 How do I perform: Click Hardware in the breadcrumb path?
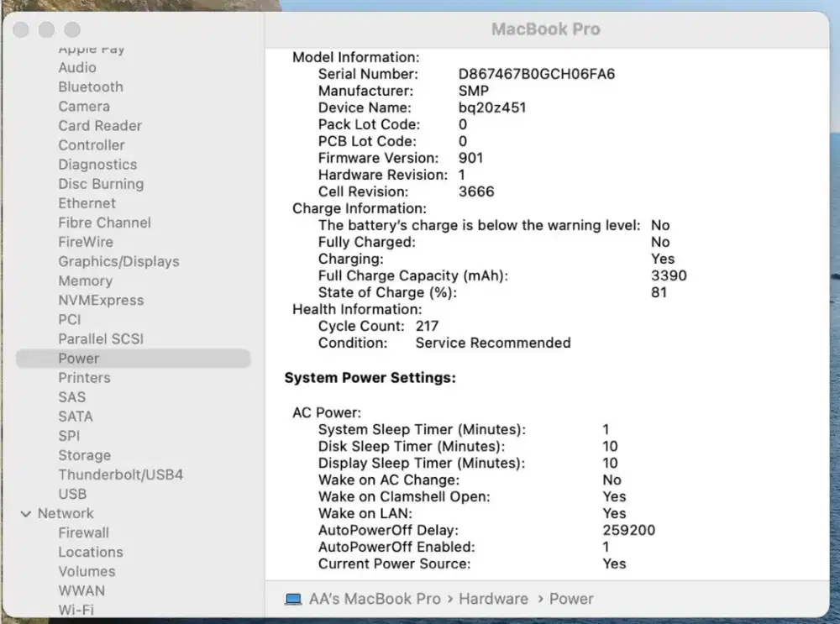[493, 599]
